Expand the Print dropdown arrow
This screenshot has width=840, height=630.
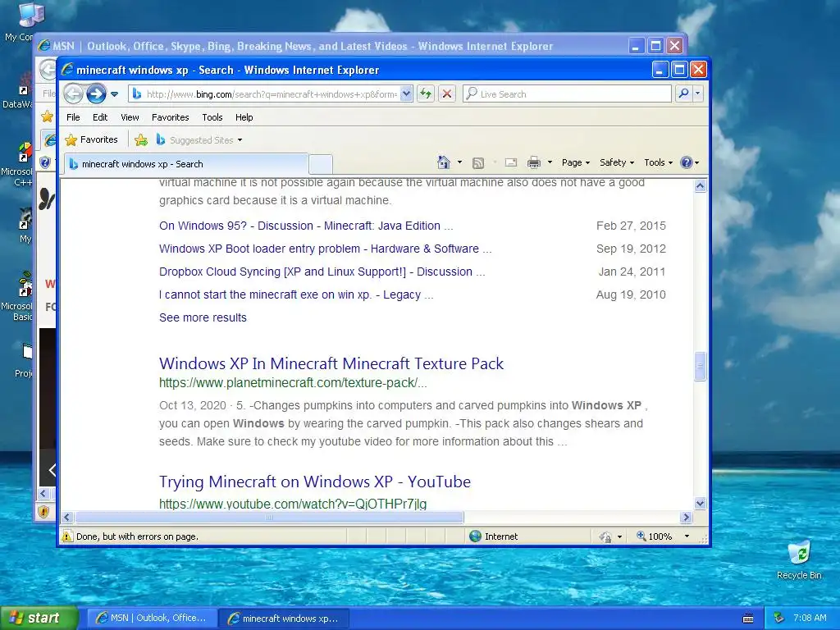point(550,162)
